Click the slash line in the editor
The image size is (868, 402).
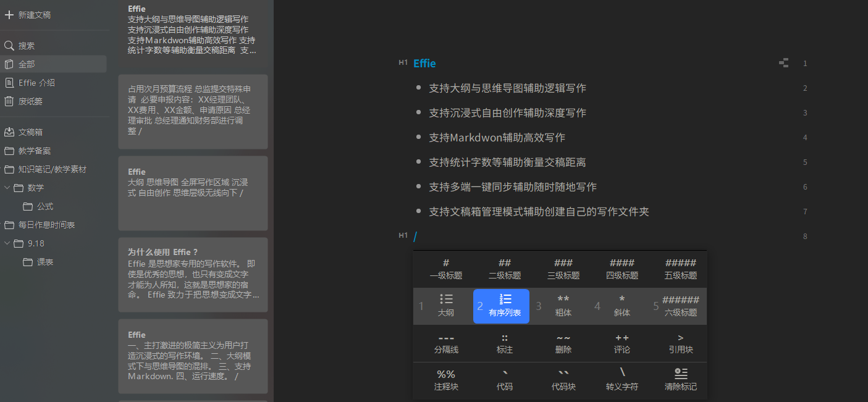pyautogui.click(x=415, y=237)
